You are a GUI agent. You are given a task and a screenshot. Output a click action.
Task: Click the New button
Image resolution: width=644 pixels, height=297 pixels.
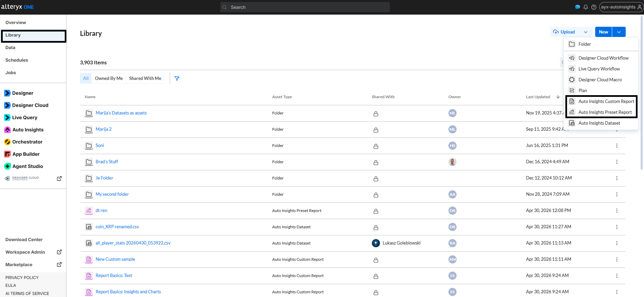click(x=604, y=32)
